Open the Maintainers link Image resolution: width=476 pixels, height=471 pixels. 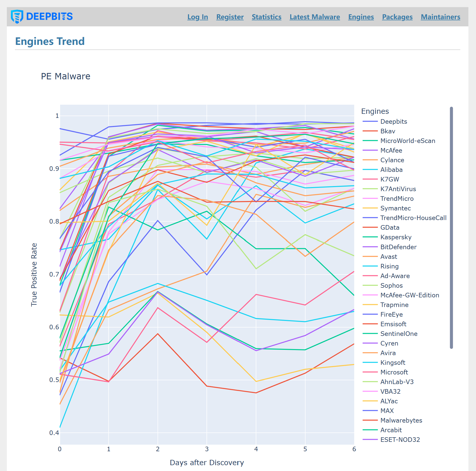[440, 17]
